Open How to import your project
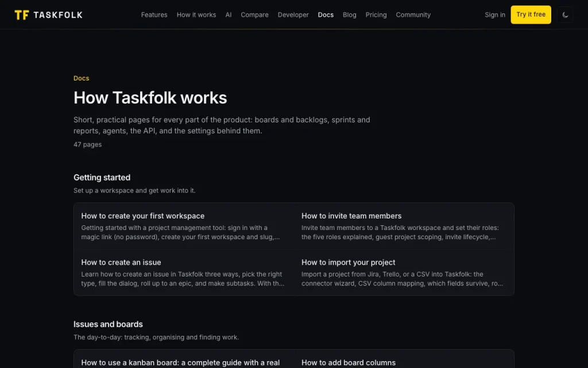The height and width of the screenshot is (368, 588). 348,262
